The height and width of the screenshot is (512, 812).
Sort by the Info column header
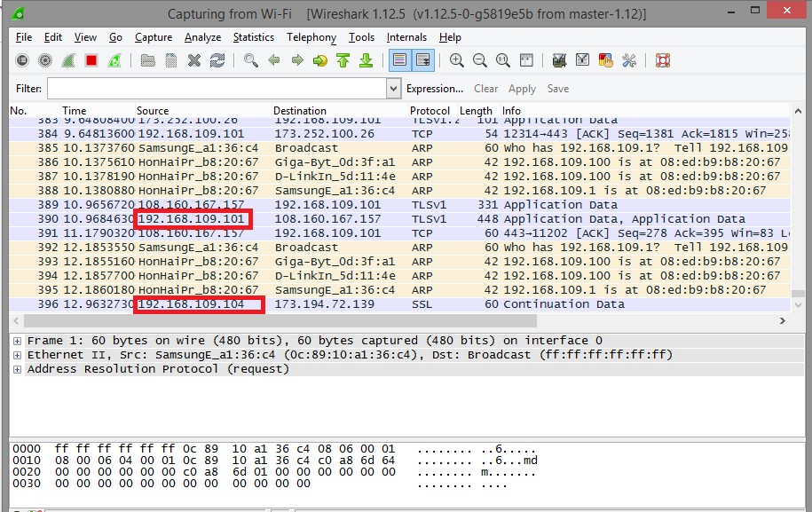[645, 110]
